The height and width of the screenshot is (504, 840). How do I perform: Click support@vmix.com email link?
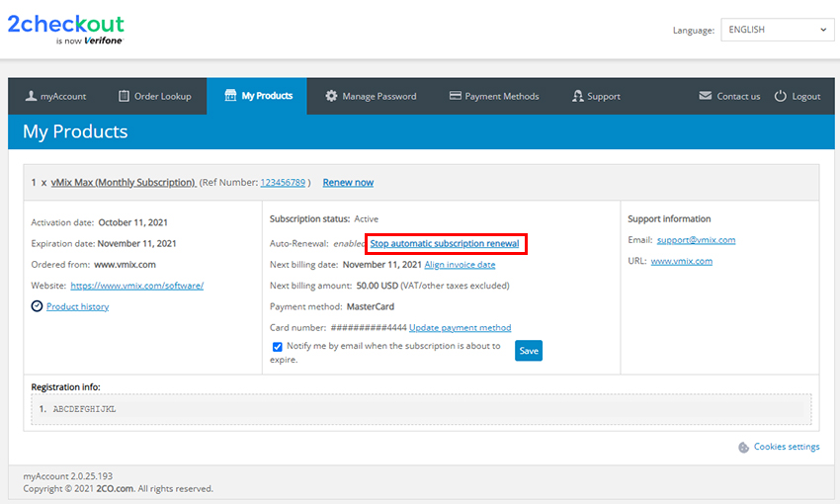(x=697, y=240)
